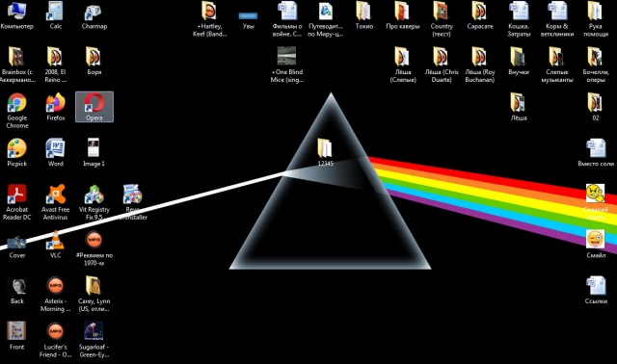Select the Sugarloaf - Green-Ey image file
The image size is (617, 364).
pos(94,340)
